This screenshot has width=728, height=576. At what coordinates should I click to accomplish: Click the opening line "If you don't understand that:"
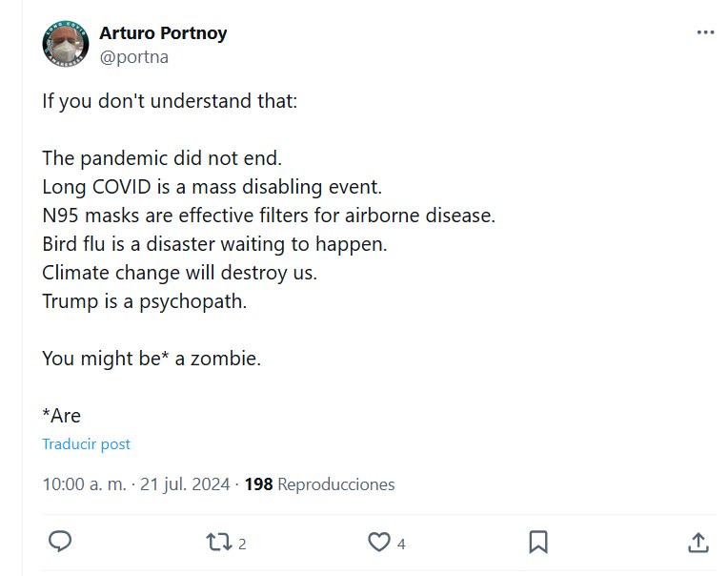click(170, 100)
